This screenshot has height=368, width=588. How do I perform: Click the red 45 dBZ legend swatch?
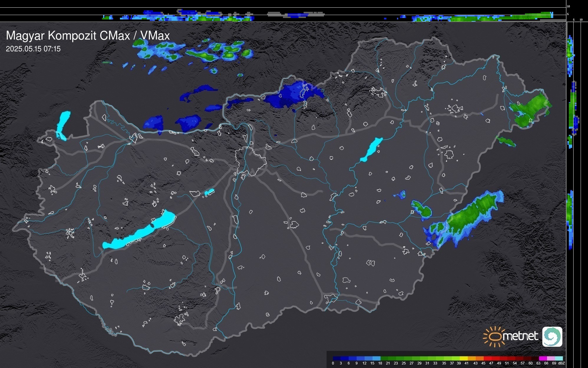[x=487, y=359]
